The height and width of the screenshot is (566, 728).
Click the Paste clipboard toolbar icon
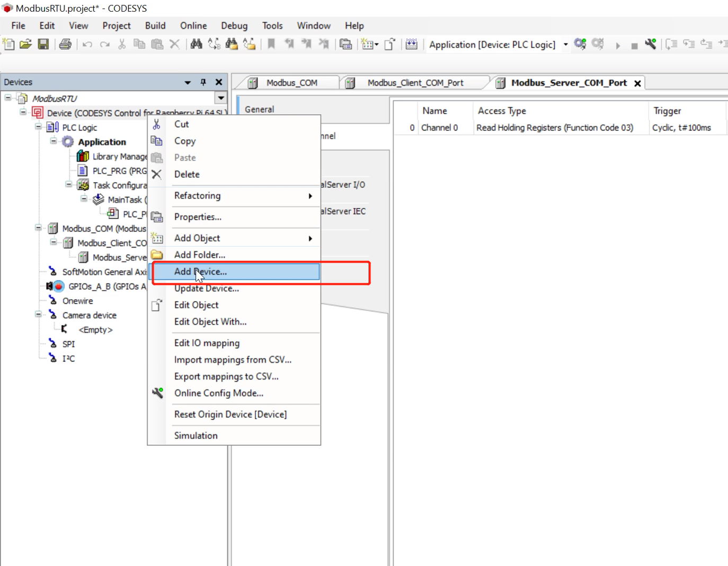[157, 44]
